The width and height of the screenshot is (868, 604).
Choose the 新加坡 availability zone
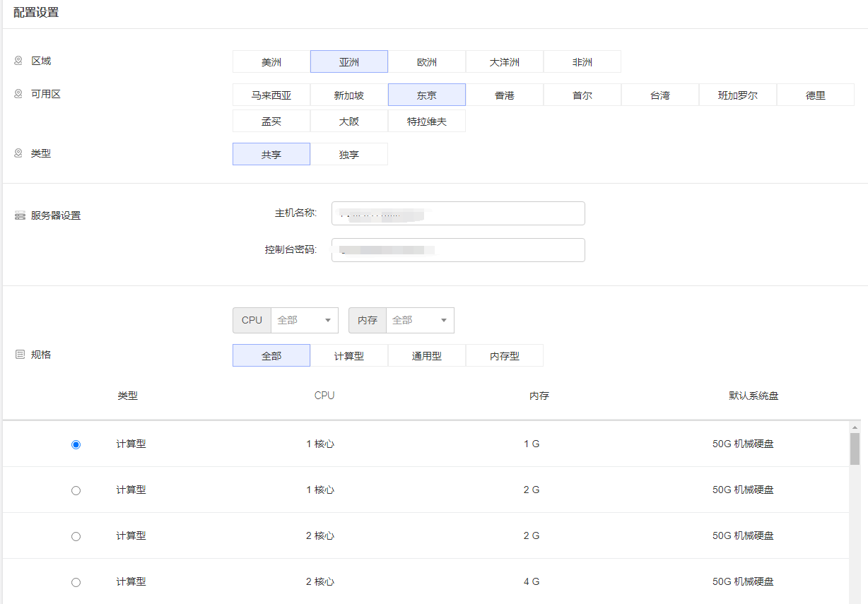[x=349, y=95]
